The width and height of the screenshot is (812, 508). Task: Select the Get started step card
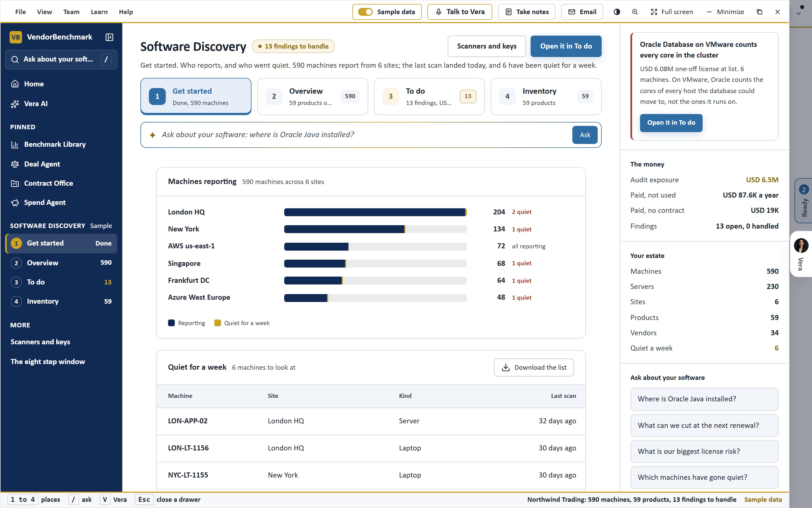coord(196,97)
